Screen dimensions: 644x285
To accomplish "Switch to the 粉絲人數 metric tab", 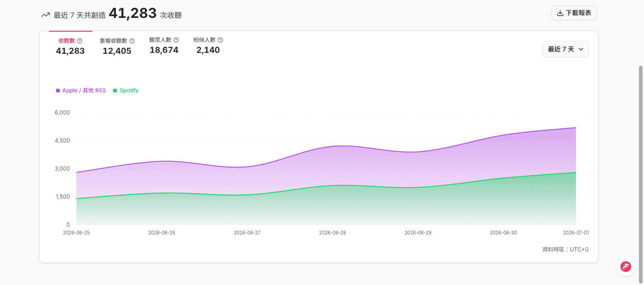I will 208,46.
